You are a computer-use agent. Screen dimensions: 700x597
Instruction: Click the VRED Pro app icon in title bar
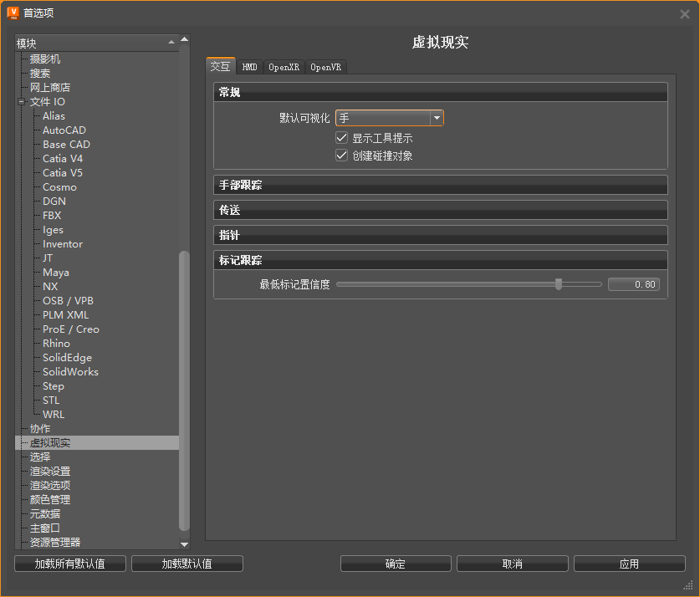click(13, 13)
